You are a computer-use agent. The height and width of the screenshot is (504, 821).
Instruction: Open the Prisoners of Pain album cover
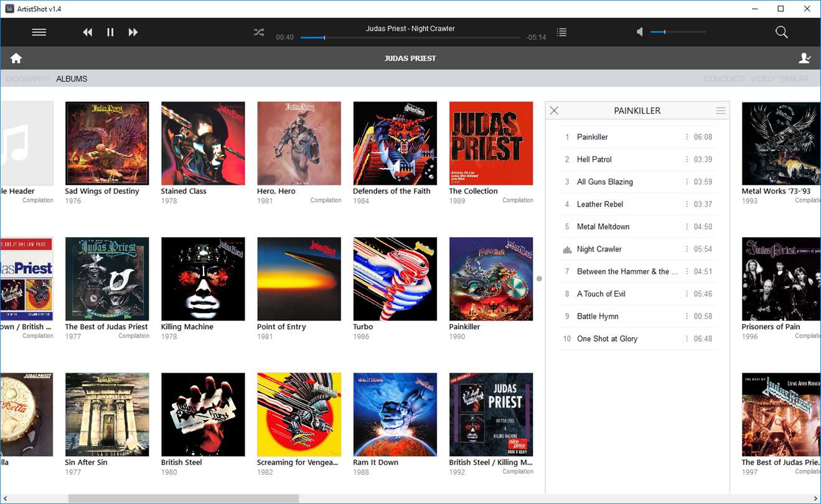coord(781,279)
